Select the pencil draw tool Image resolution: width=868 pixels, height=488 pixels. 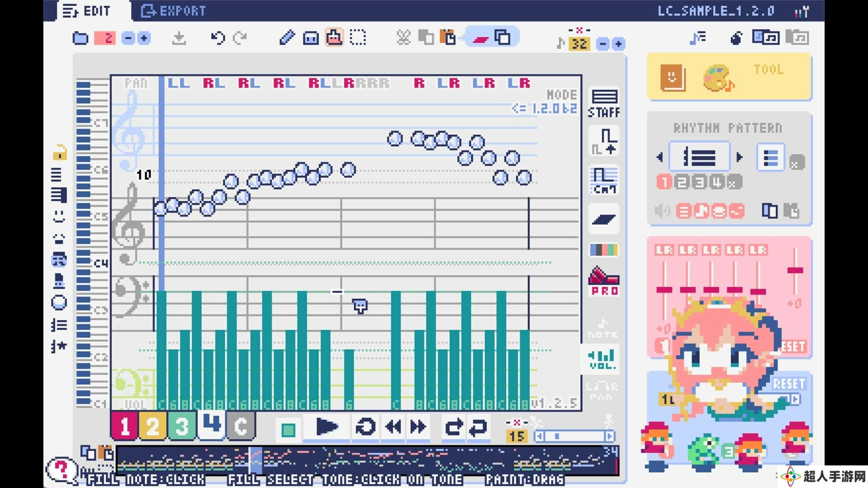(x=287, y=38)
